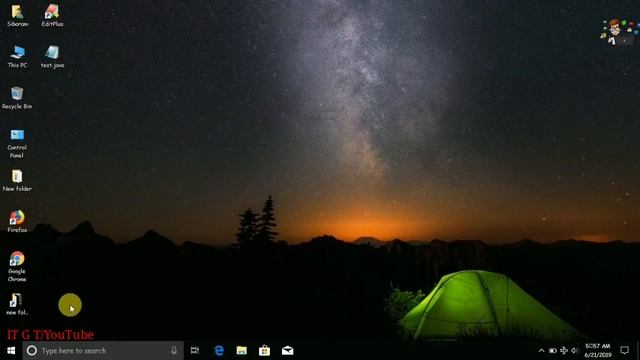The height and width of the screenshot is (360, 640).
Task: Select the new fol.. shortcut icon
Action: [x=17, y=304]
